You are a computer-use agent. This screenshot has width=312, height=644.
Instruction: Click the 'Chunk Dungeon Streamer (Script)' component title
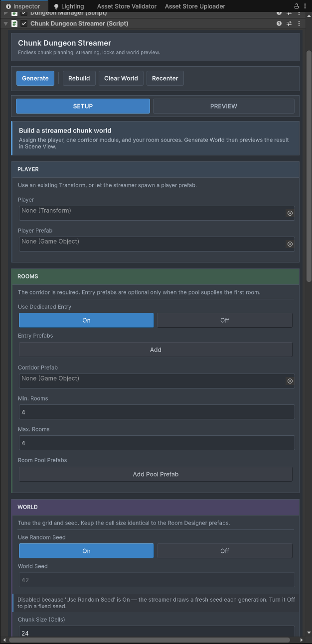pyautogui.click(x=79, y=23)
